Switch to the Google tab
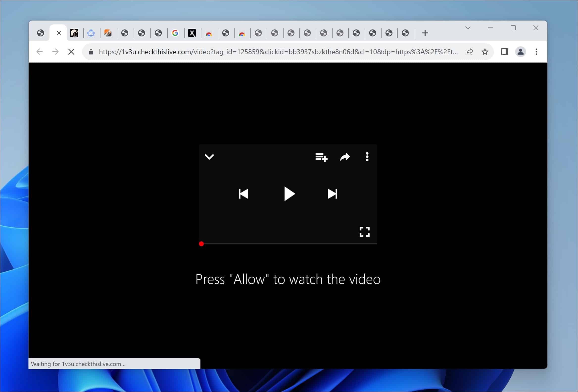This screenshot has height=392, width=578. (175, 33)
